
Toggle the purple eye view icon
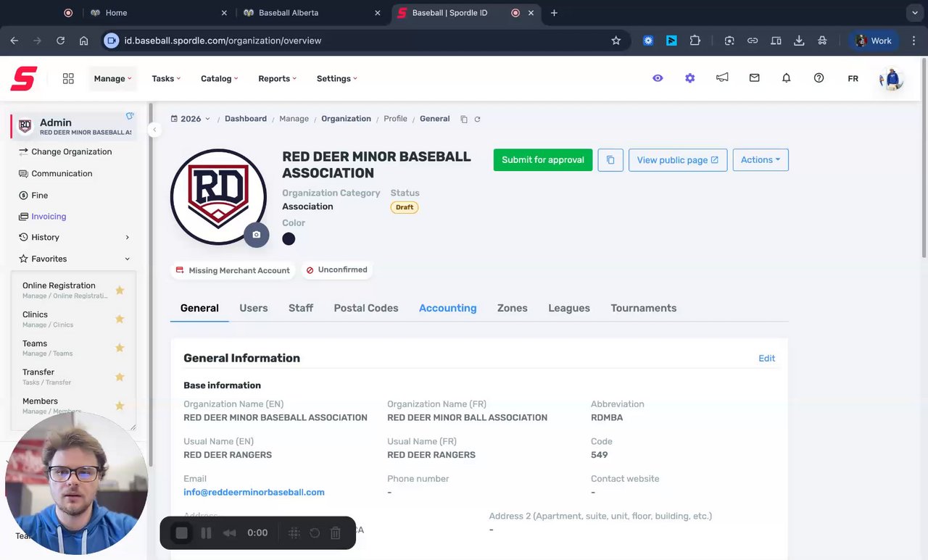point(658,78)
